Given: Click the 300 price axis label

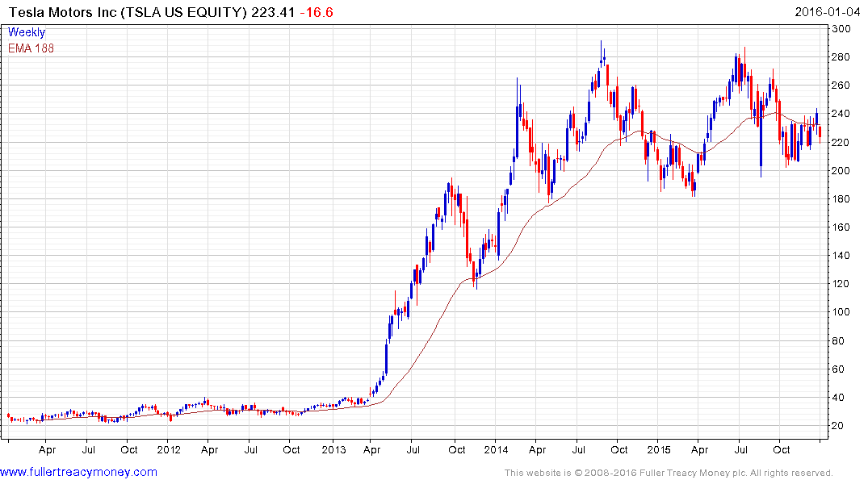Looking at the screenshot, I should (841, 29).
